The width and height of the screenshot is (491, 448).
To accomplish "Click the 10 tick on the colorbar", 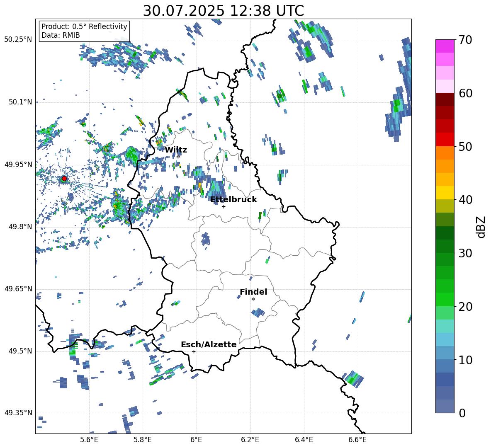I will 465,360.
